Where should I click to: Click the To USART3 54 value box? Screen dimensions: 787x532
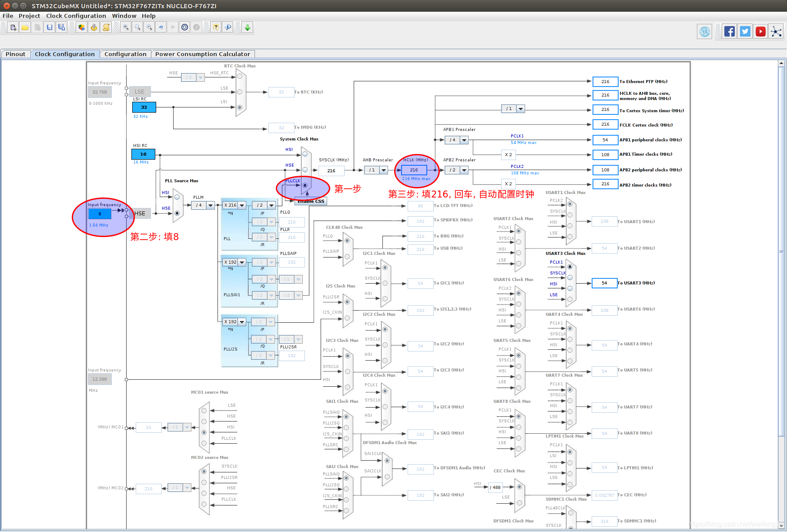(x=605, y=283)
